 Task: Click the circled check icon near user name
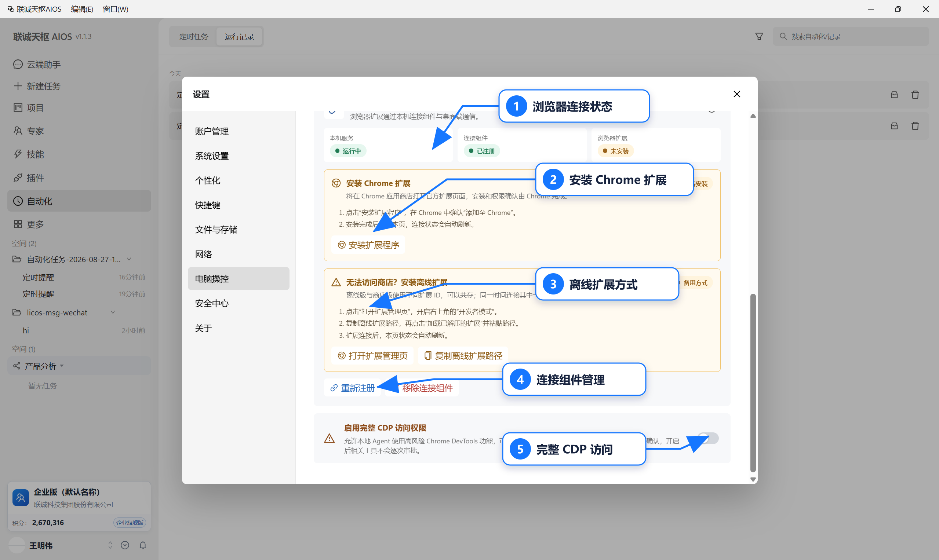(125, 545)
